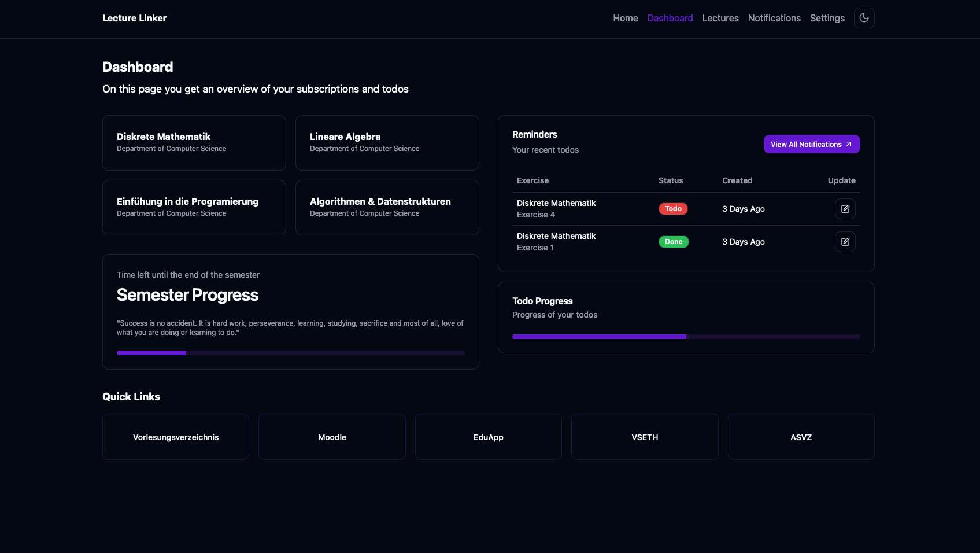Click the VSETH quick link
This screenshot has height=553, width=980.
click(x=645, y=437)
